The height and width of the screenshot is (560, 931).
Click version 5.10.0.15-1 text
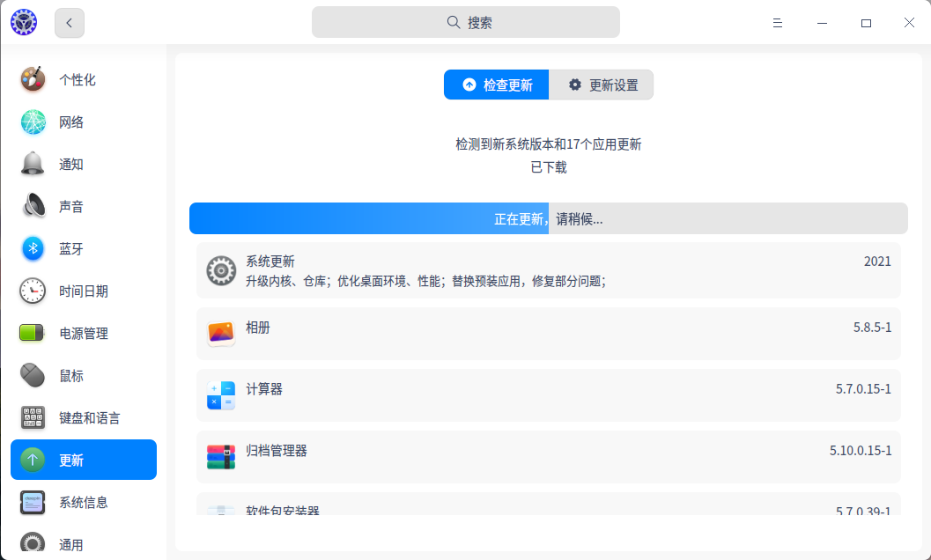[861, 451]
